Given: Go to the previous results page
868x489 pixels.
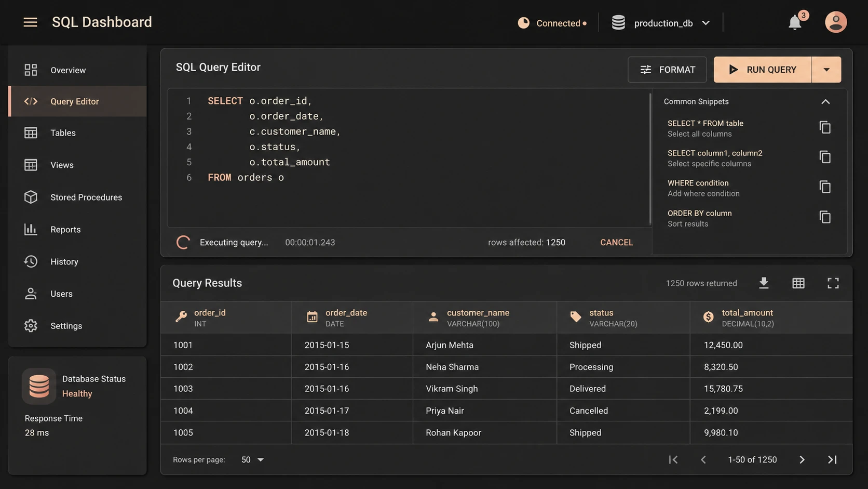Looking at the screenshot, I should pyautogui.click(x=703, y=459).
